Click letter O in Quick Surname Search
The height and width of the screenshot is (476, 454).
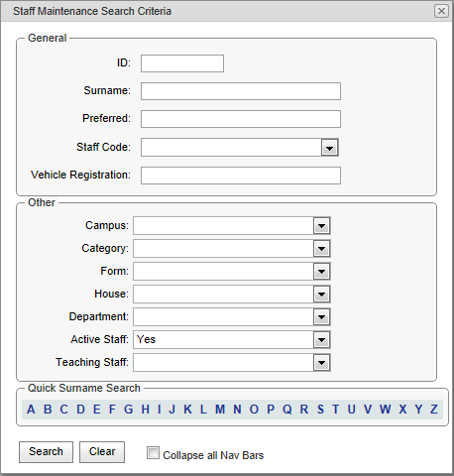pyautogui.click(x=254, y=410)
